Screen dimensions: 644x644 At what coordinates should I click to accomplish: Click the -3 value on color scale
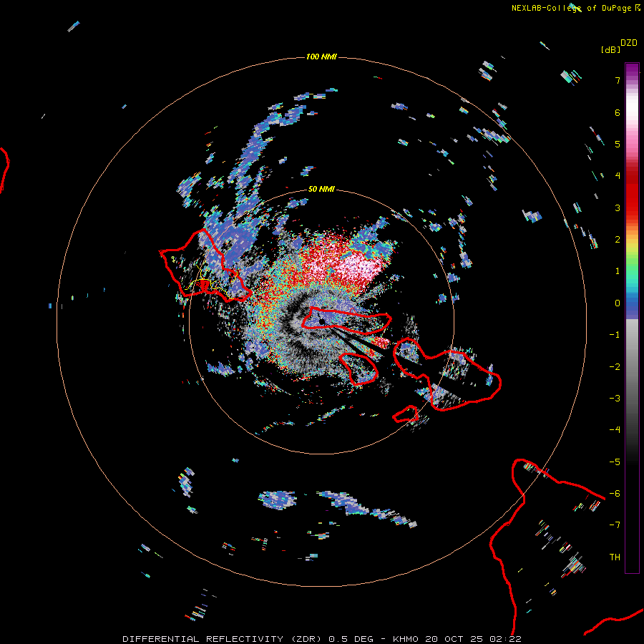615,399
